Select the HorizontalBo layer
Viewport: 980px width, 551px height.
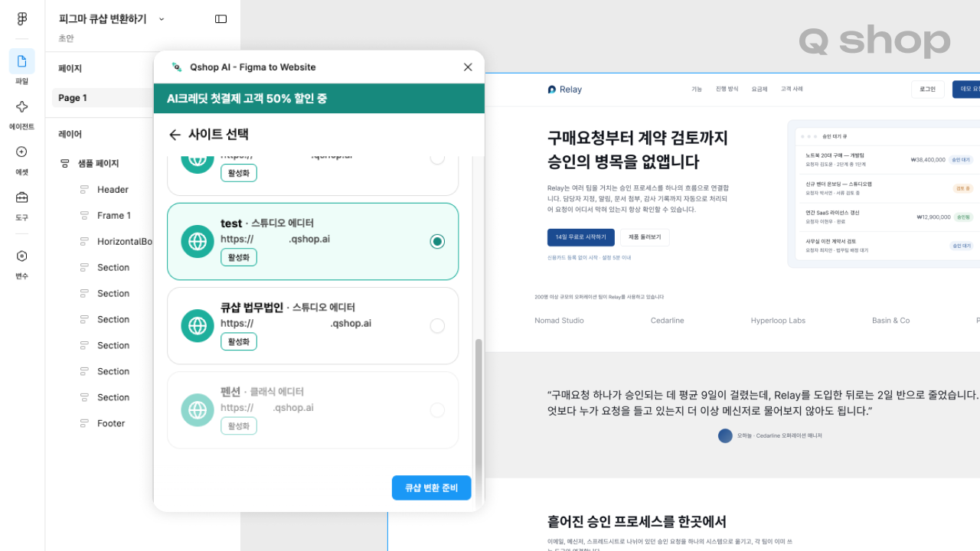click(125, 242)
